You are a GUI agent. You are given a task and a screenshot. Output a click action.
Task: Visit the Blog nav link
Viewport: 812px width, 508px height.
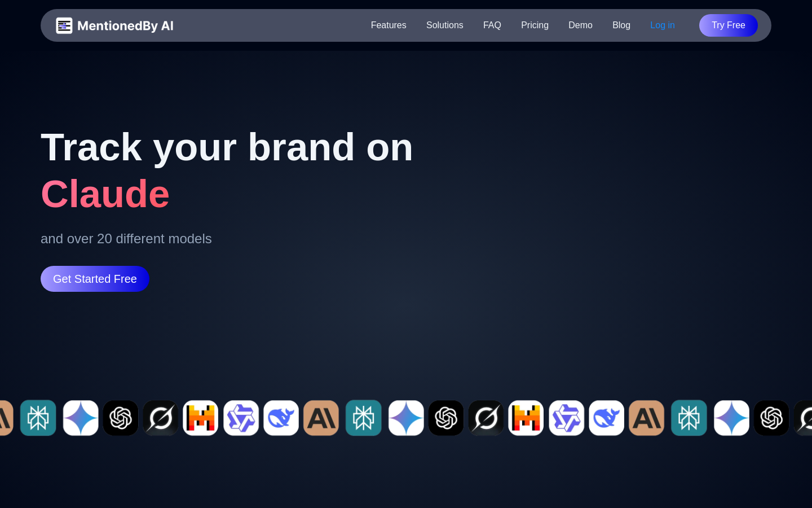click(621, 25)
